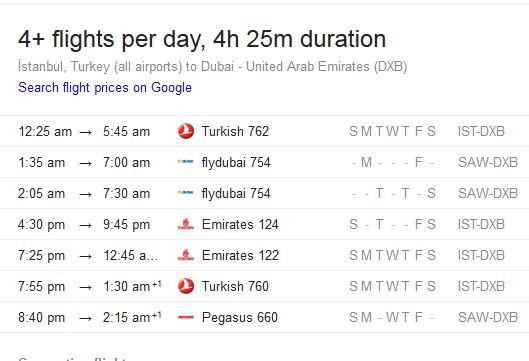The height and width of the screenshot is (361, 529).
Task: Click the Turkish Airlines logo for flight 762
Action: coord(186,131)
